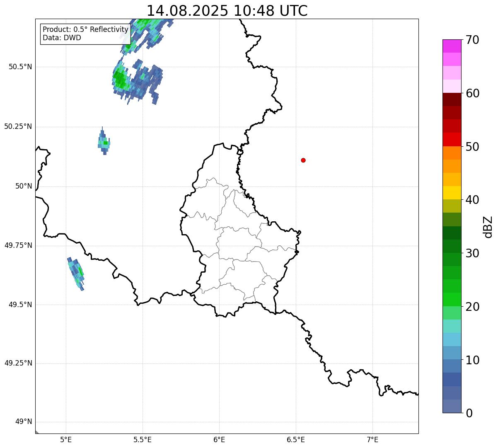This screenshot has width=498, height=448.
Task: Click the 6°E longitude label
Action: point(219,440)
